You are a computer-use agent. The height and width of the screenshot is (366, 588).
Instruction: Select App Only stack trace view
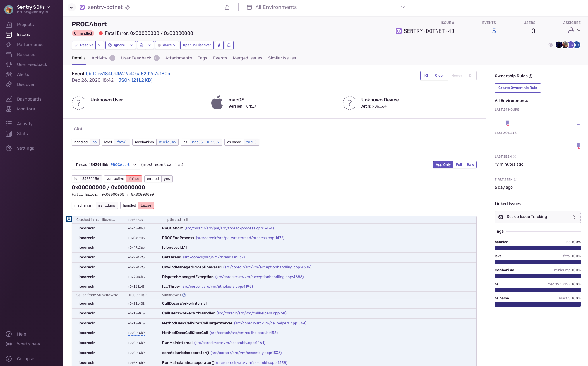[x=443, y=165]
